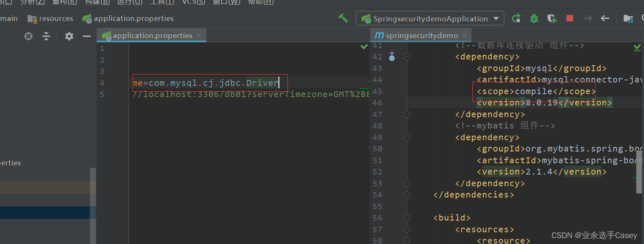The width and height of the screenshot is (644, 244).
Task: Click the Locate Opened File crosshair icon
Action: coord(28,36)
